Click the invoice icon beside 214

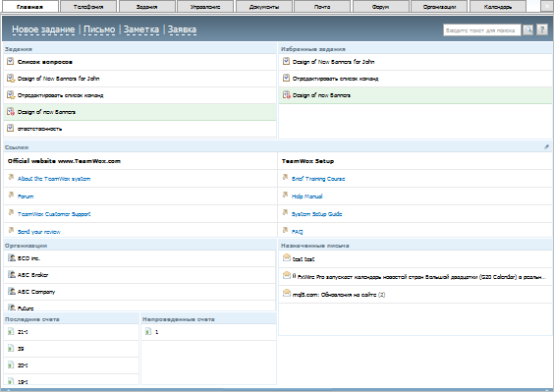click(11, 331)
